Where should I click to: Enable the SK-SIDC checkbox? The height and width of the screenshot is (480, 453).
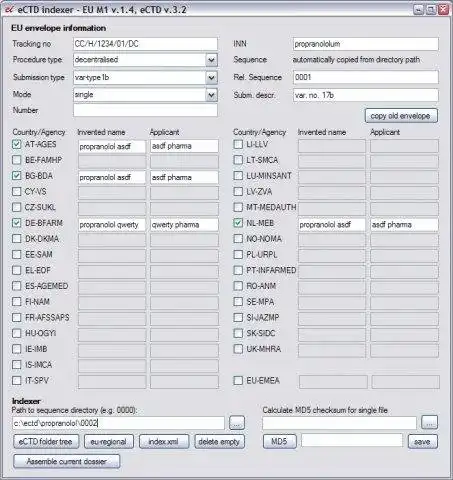tap(238, 333)
